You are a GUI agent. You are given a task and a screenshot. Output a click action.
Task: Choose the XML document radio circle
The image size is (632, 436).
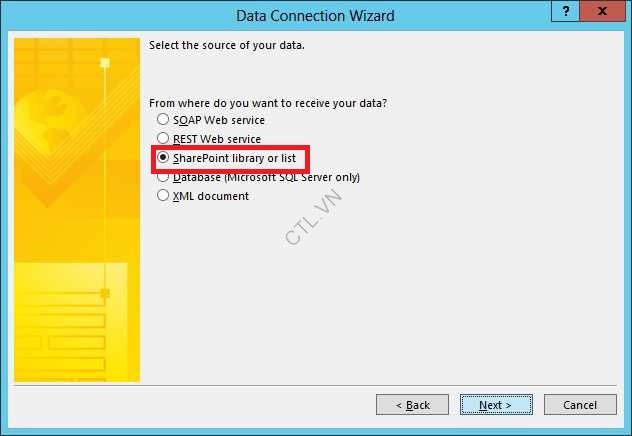163,195
